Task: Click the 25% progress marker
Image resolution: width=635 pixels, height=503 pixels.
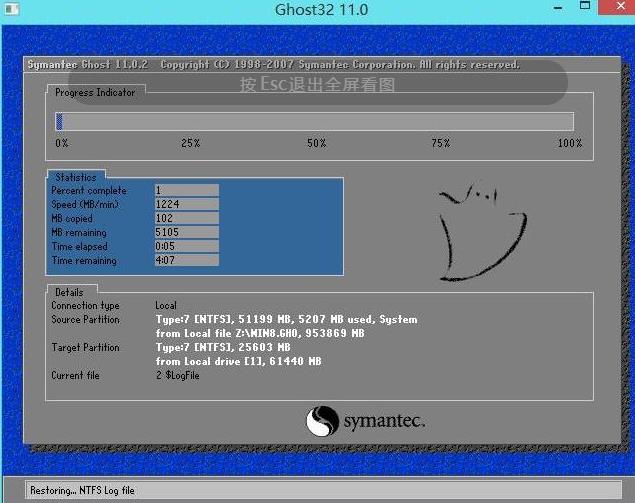Action: 190,143
